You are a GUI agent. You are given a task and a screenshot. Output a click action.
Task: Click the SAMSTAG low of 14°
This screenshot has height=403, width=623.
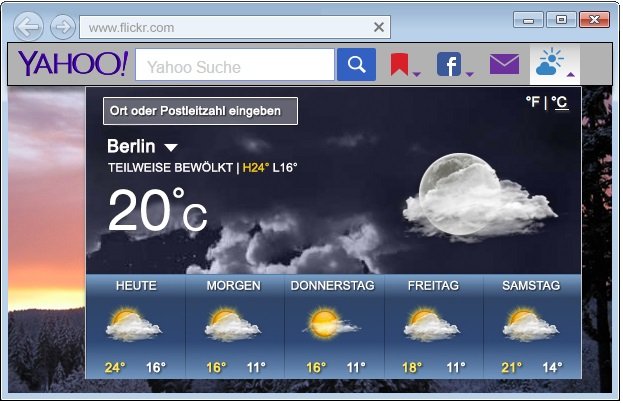click(553, 367)
